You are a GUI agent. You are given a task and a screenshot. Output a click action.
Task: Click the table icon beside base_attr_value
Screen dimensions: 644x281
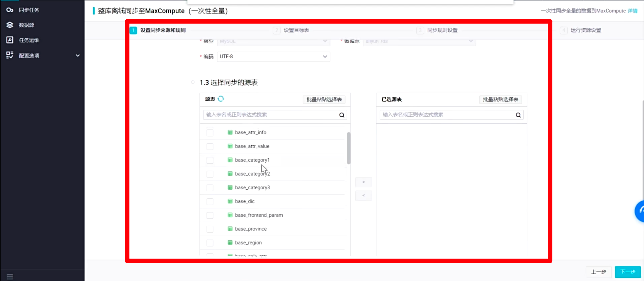pos(230,146)
